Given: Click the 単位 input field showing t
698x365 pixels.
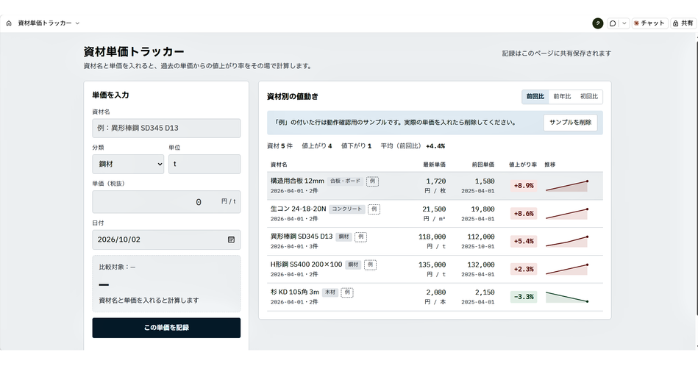Looking at the screenshot, I should (x=204, y=164).
